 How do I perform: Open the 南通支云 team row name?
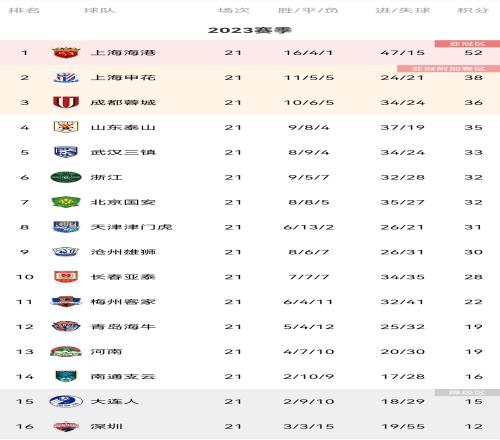pyautogui.click(x=123, y=377)
